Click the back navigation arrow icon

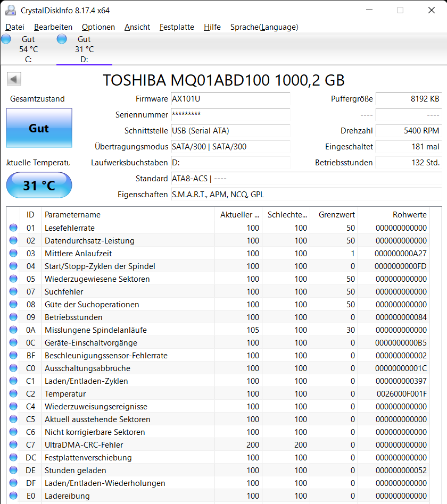[x=14, y=79]
